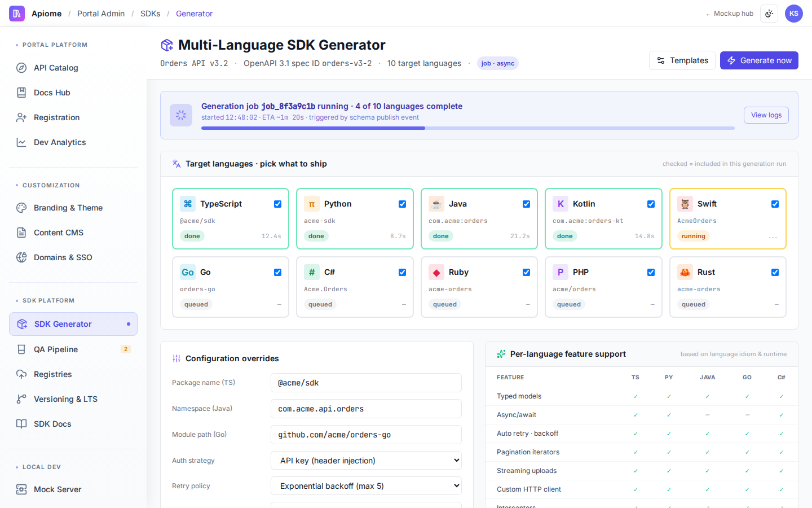
Task: Follow the Mockup hub link
Action: (x=730, y=14)
